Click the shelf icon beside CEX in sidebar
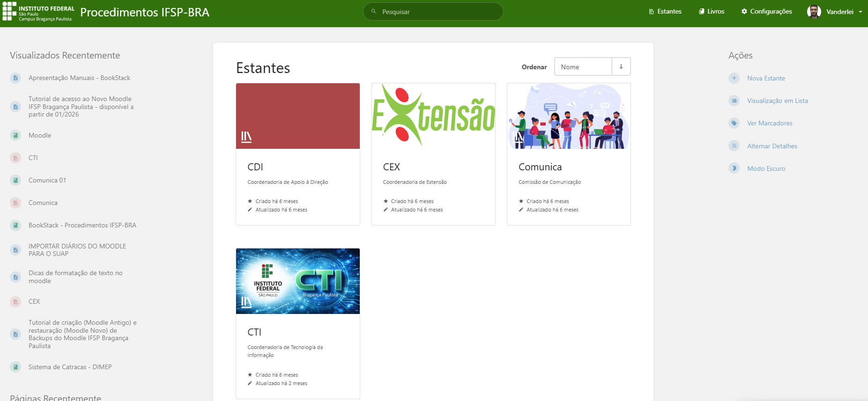Image resolution: width=868 pixels, height=401 pixels. pyautogui.click(x=15, y=301)
